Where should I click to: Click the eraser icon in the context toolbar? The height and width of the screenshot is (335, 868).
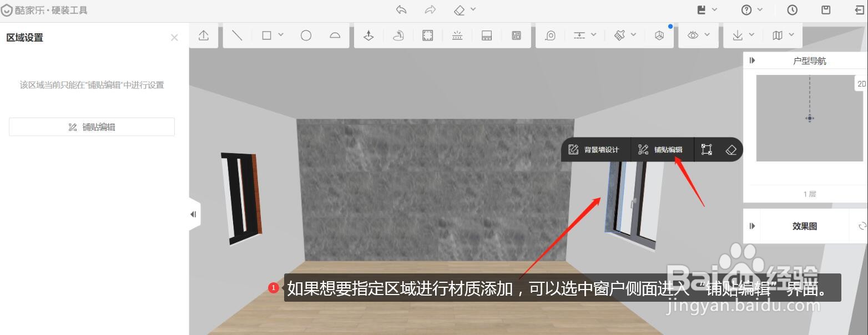pos(731,149)
